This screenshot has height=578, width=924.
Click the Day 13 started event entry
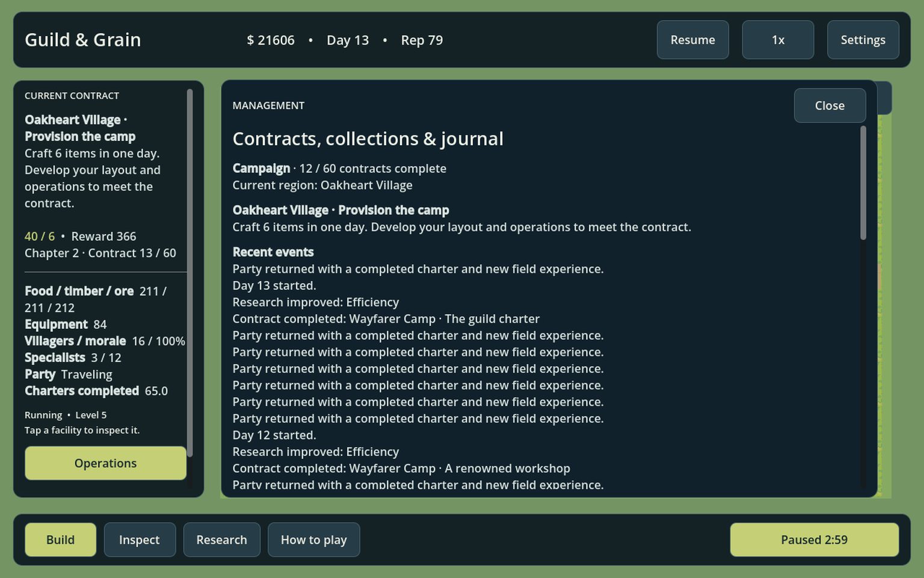point(274,285)
